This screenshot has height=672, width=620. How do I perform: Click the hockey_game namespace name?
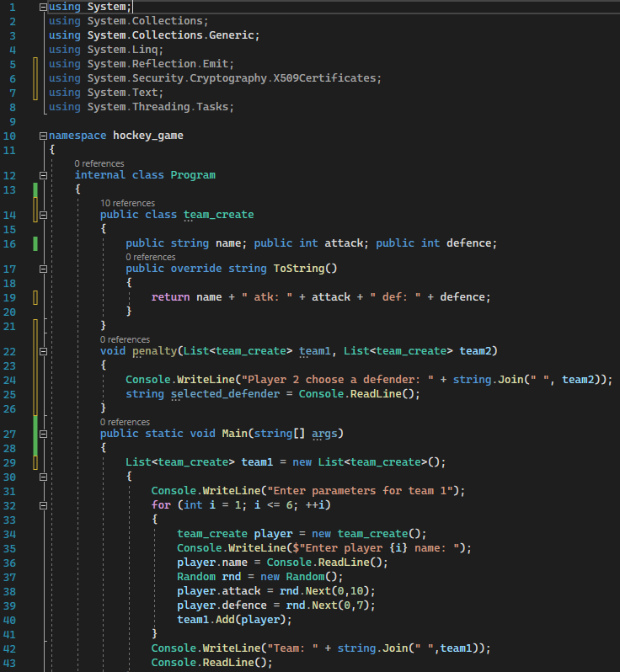tap(148, 136)
